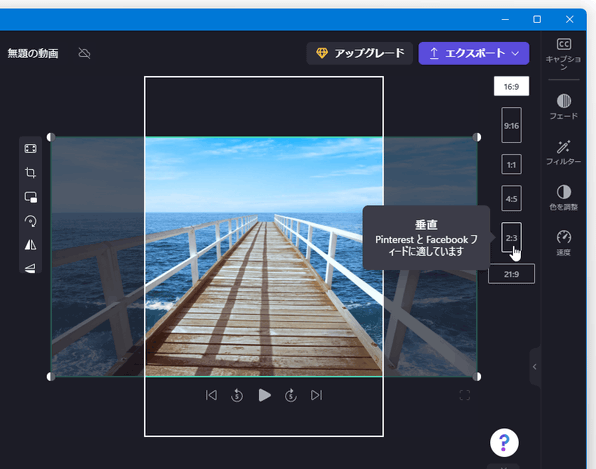Select the Fit tool in floating toolbar
Screen dimensions: 596x469
pyautogui.click(x=30, y=148)
